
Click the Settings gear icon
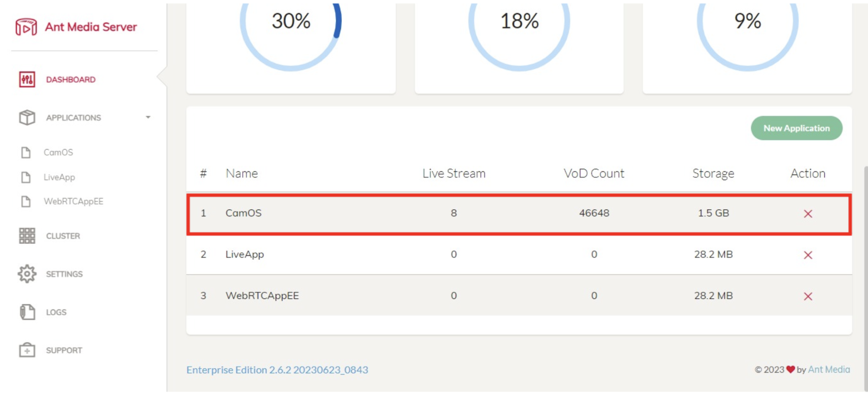(x=27, y=274)
